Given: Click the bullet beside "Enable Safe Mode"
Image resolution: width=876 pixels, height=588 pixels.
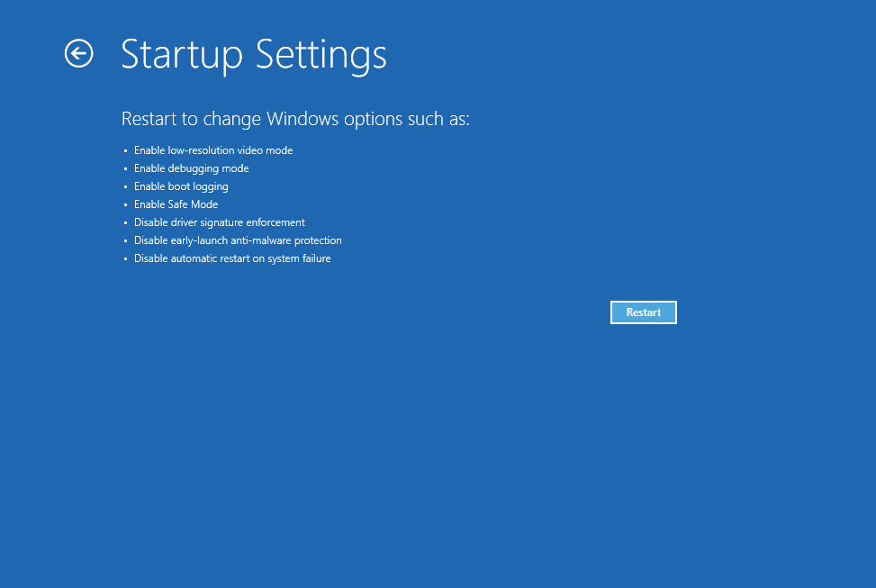Looking at the screenshot, I should (x=126, y=204).
